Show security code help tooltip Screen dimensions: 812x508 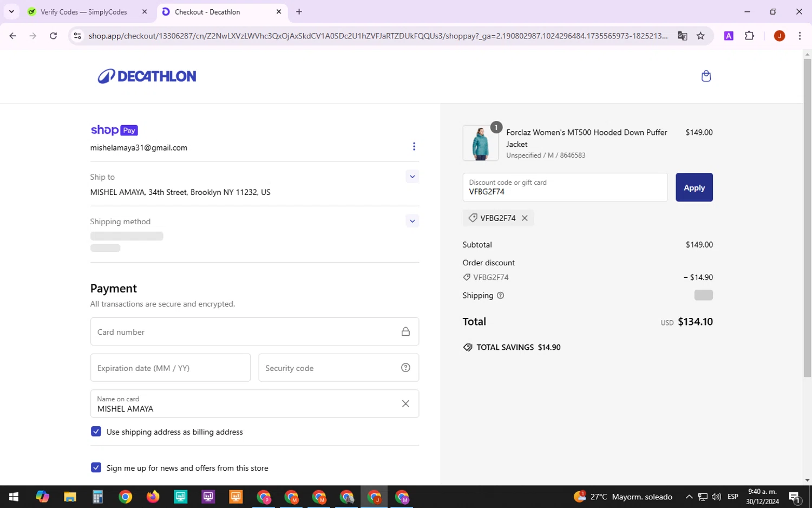pos(405,368)
